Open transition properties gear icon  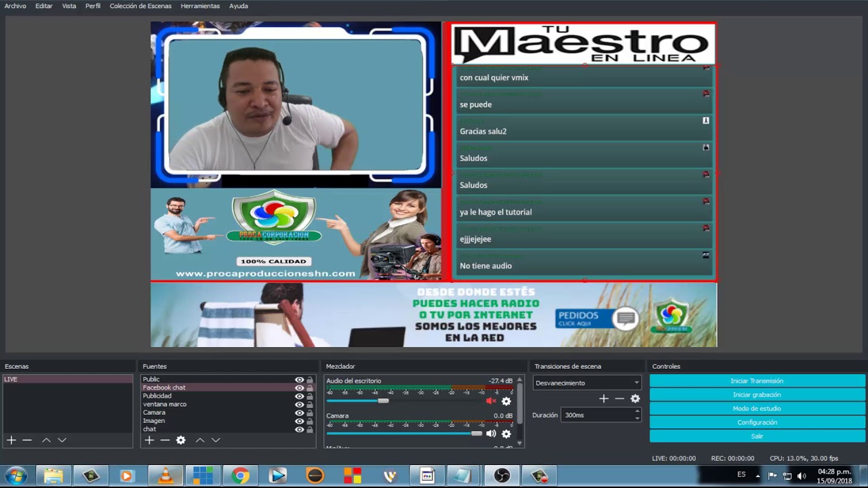tap(635, 399)
